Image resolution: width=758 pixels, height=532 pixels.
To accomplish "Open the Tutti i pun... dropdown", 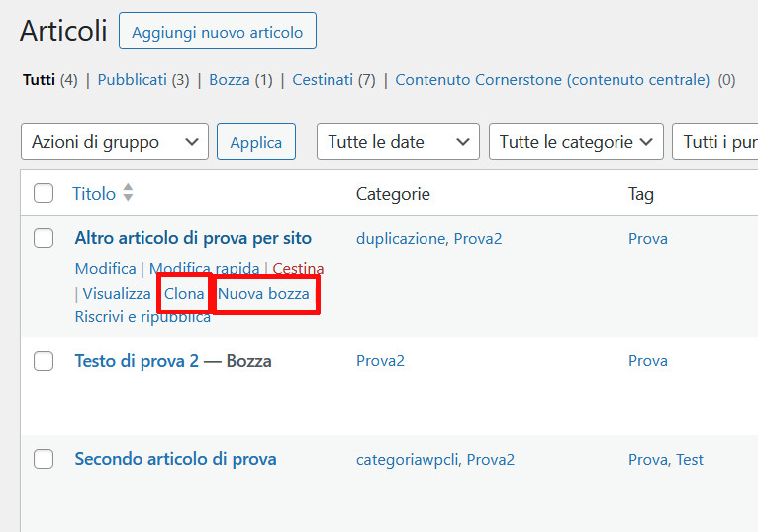I will [x=715, y=141].
